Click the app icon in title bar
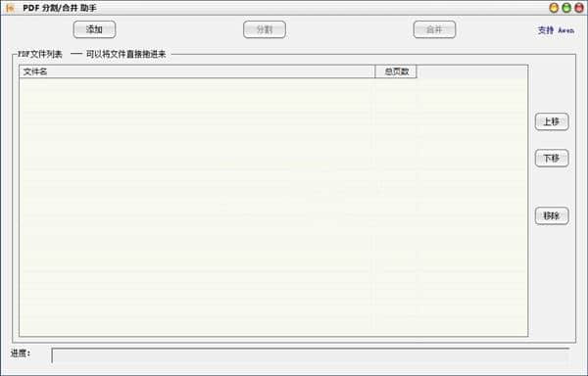The width and height of the screenshot is (588, 376). [x=10, y=8]
